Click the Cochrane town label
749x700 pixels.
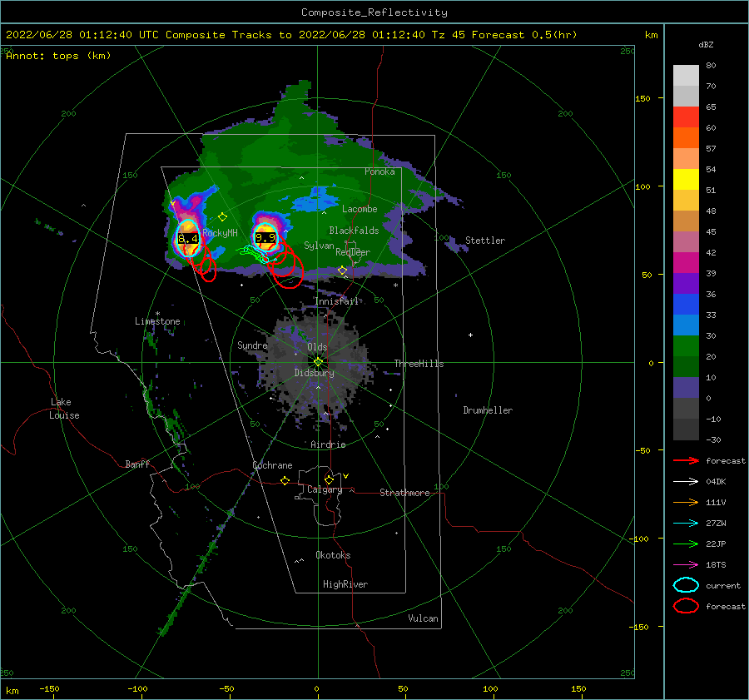pyautogui.click(x=272, y=465)
